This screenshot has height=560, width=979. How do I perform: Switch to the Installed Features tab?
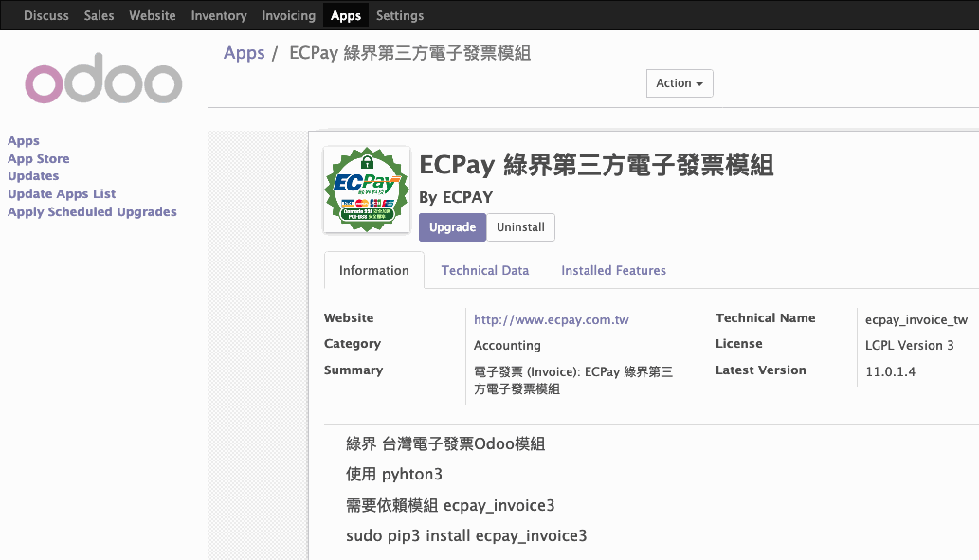pyautogui.click(x=613, y=270)
